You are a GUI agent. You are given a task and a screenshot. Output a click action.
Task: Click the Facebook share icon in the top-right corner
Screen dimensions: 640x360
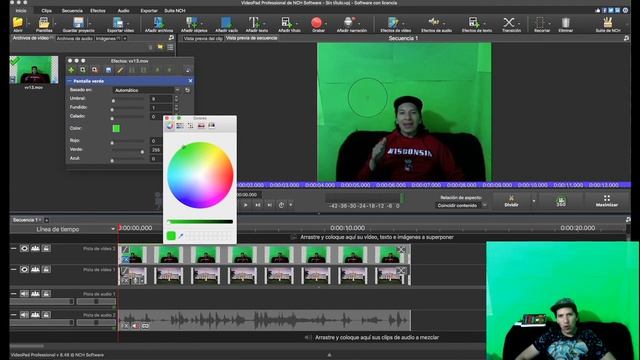(x=604, y=10)
